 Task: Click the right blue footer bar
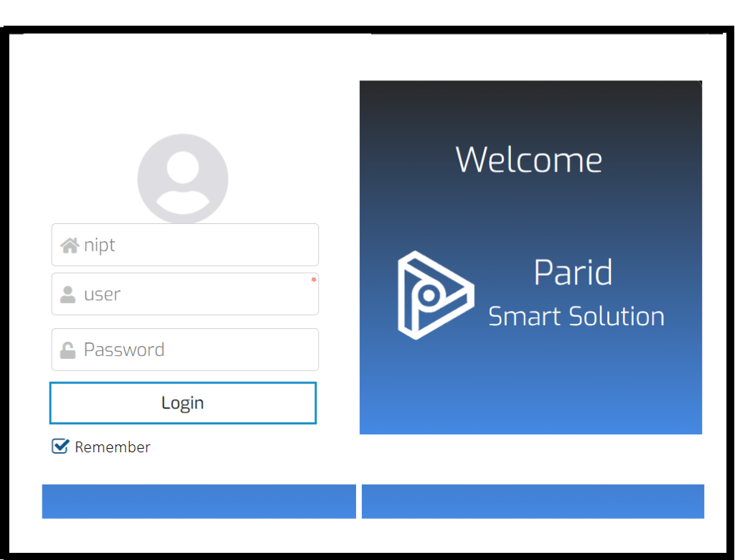pos(533,501)
